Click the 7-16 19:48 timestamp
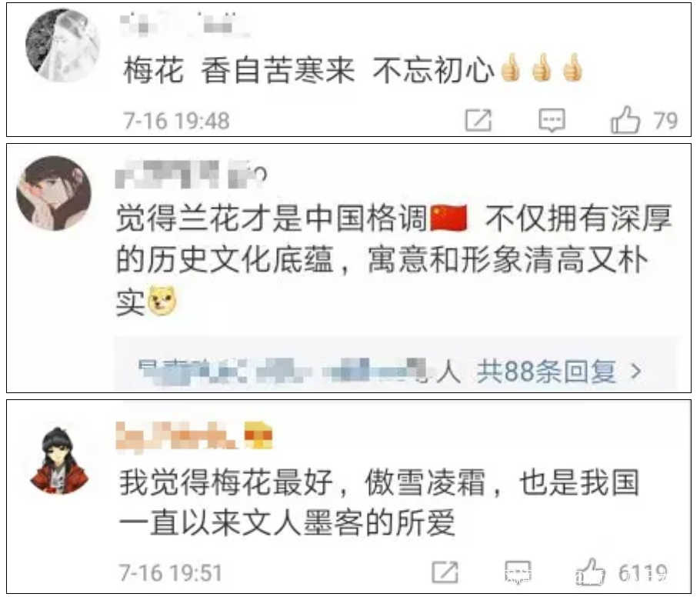The width and height of the screenshot is (700, 597). coord(176,121)
